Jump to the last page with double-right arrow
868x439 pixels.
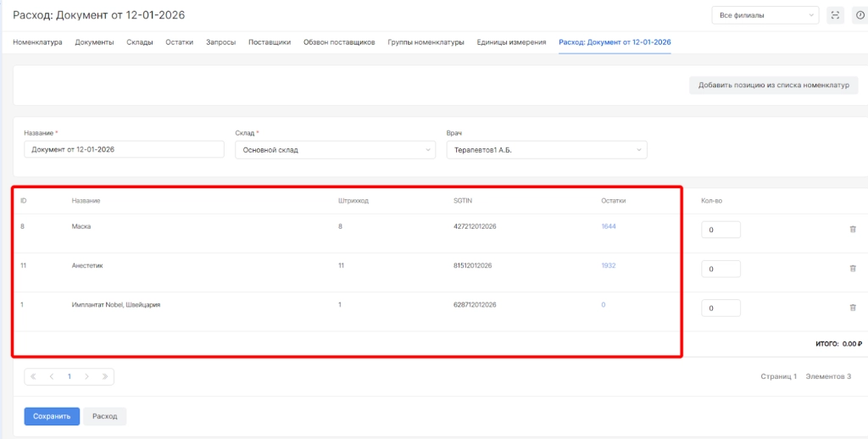tap(104, 376)
